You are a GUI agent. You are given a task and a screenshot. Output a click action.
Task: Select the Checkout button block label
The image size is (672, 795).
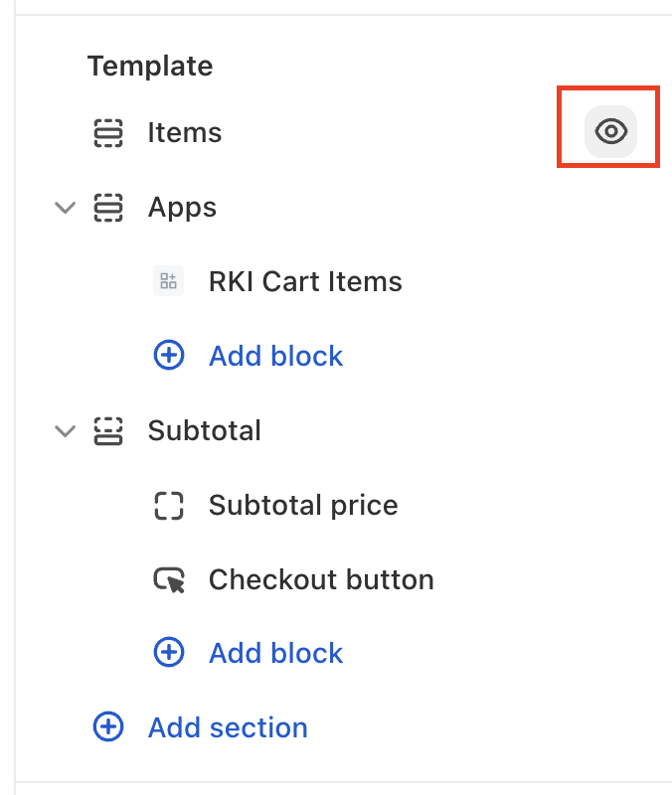(x=321, y=579)
